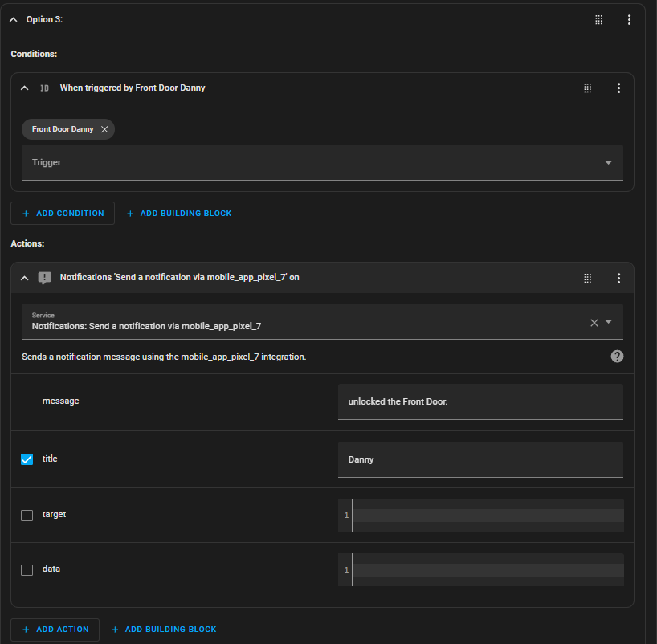Clear the selected notification service
This screenshot has height=644, width=657.
(594, 323)
